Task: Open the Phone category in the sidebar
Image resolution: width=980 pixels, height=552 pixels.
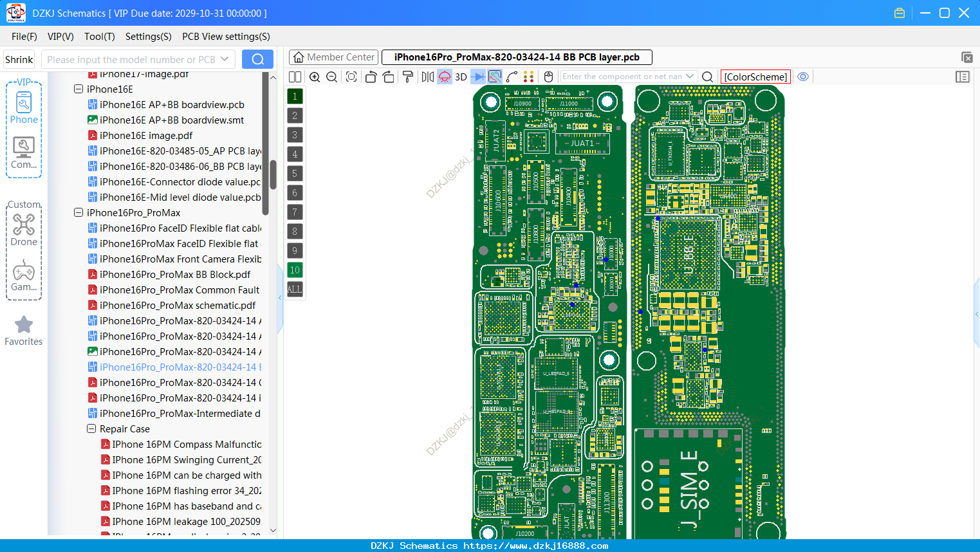Action: 24,108
